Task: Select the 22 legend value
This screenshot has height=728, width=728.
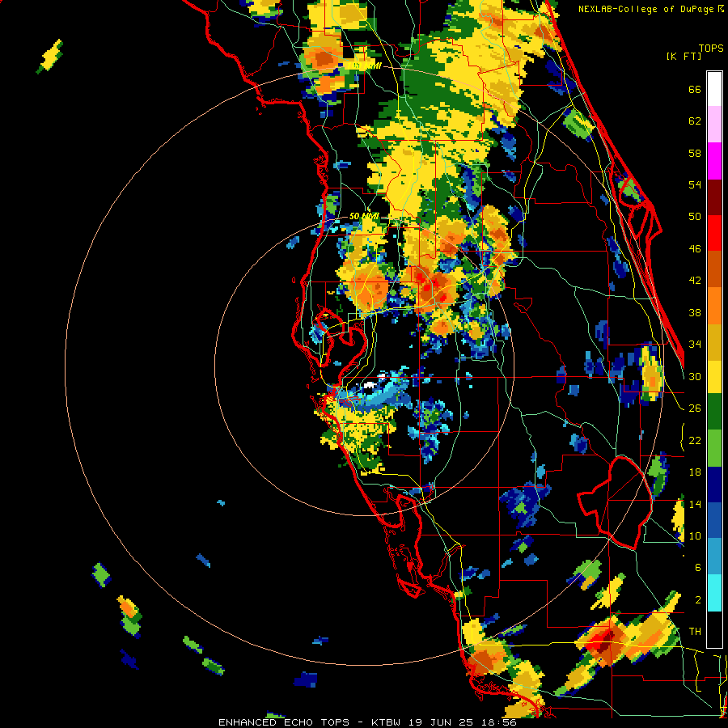Action: pyautogui.click(x=695, y=440)
